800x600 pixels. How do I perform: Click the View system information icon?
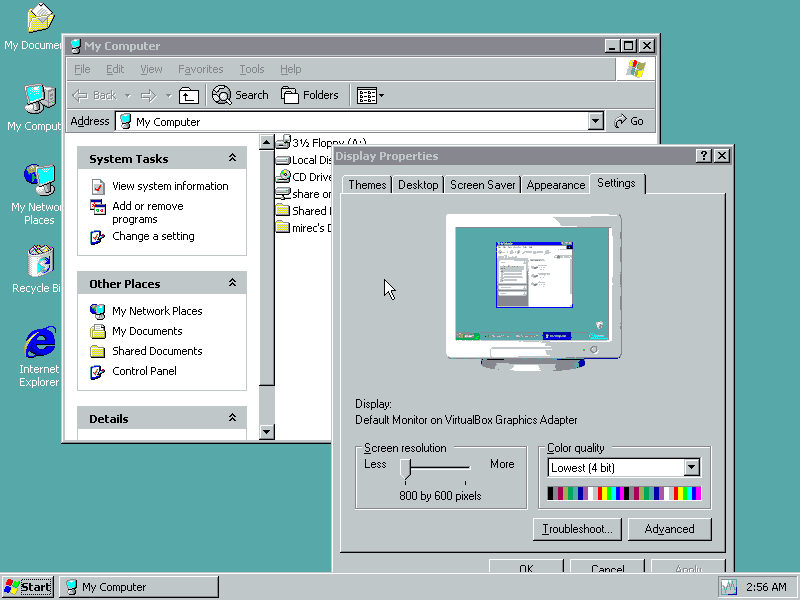point(98,187)
